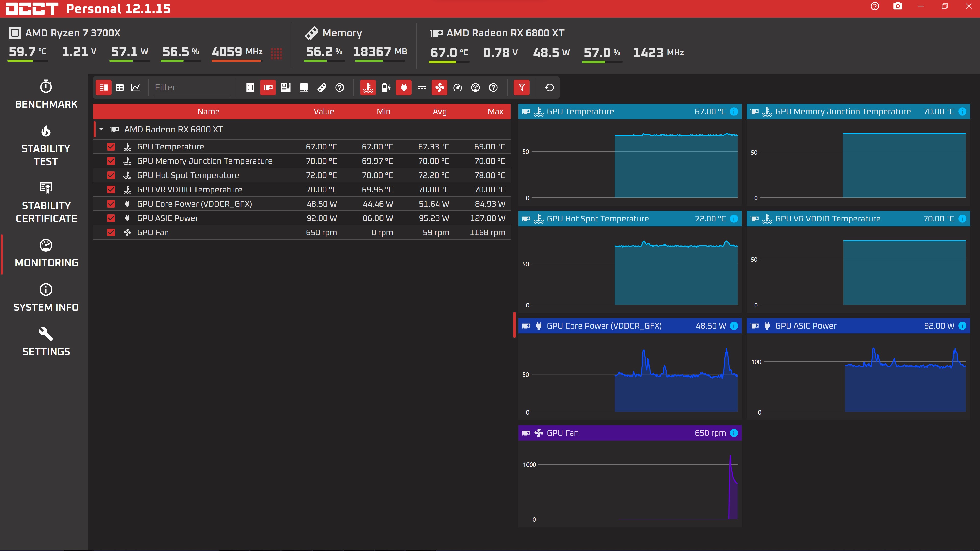The image size is (980, 551).
Task: Toggle the GPU sensor filter
Action: 268,87
